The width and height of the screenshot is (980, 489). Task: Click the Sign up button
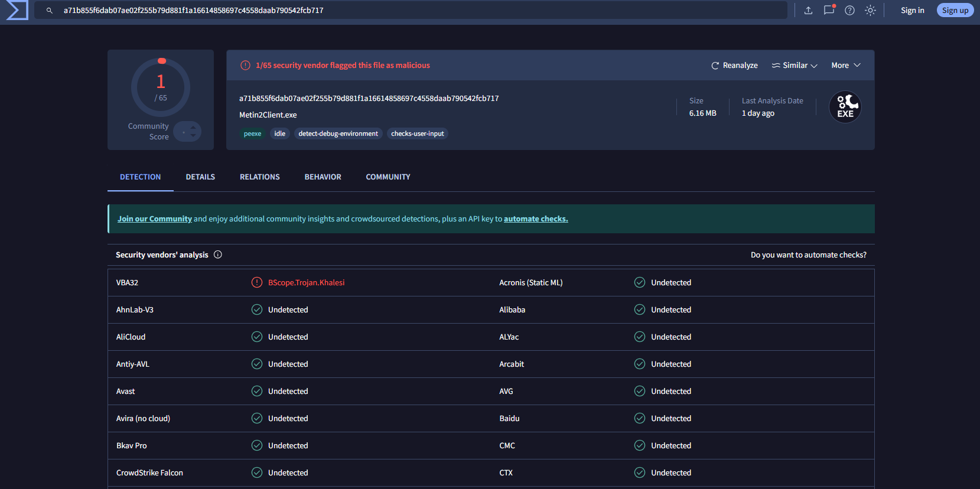(x=955, y=10)
